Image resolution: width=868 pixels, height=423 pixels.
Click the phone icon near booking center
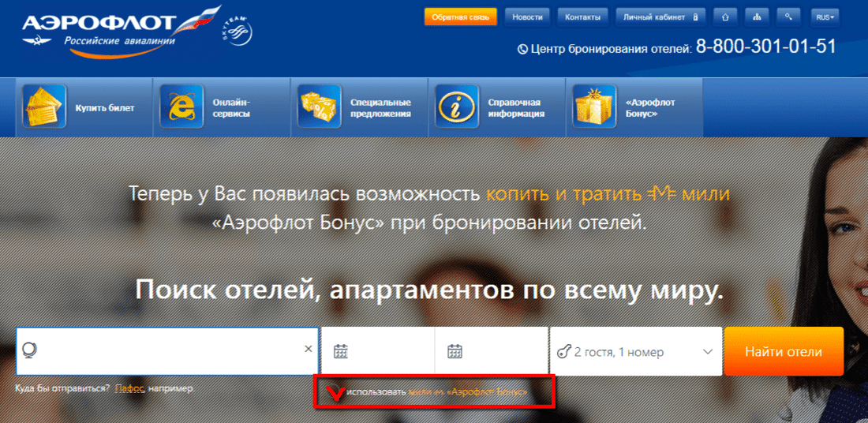click(x=522, y=49)
